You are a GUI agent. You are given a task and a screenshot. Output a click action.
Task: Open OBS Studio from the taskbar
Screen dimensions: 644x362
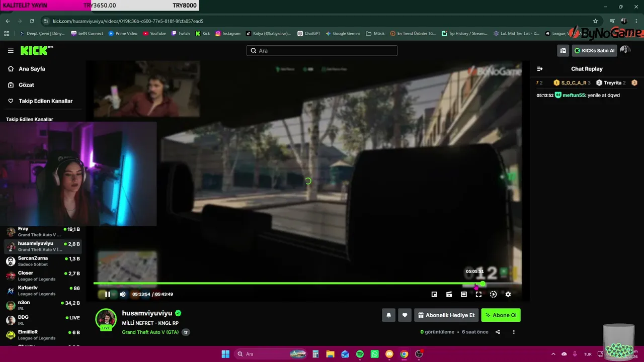pyautogui.click(x=419, y=354)
